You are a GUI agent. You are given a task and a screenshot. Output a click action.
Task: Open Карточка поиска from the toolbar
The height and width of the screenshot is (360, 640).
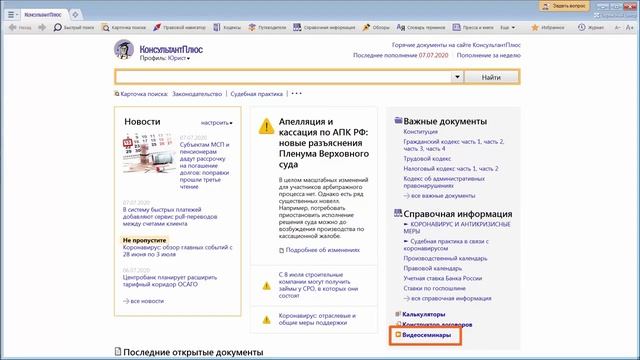coord(124,27)
